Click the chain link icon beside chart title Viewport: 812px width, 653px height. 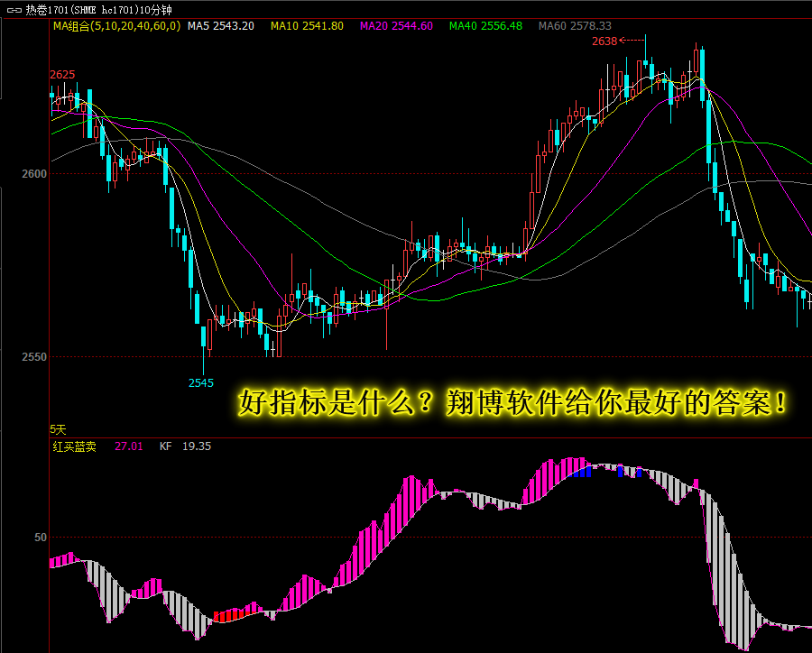[x=14, y=10]
